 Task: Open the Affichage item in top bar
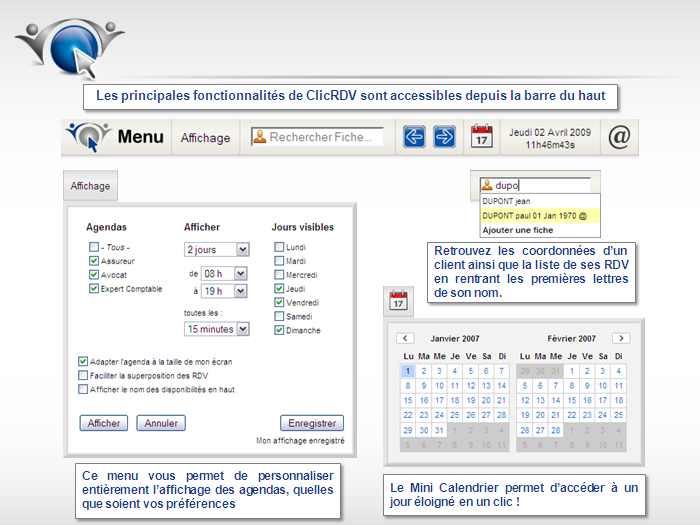[x=205, y=138]
